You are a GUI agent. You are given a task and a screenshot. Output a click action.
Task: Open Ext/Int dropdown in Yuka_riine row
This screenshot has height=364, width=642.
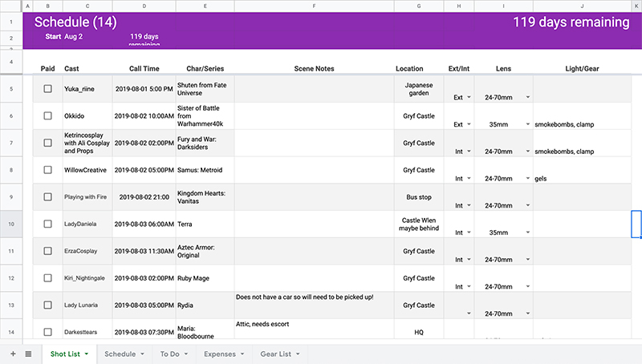point(469,98)
